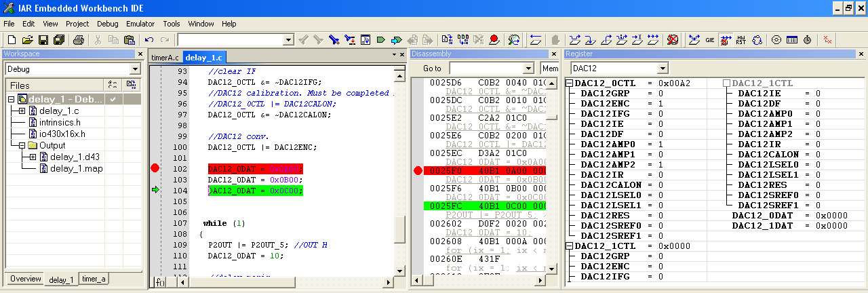
Task: Select io430x16x.h in the file tree
Action: coord(61,134)
